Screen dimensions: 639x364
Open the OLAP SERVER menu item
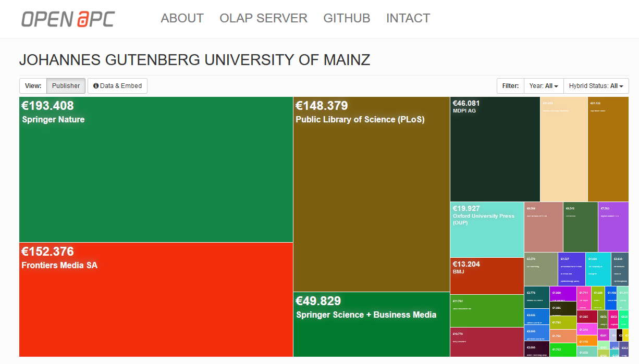263,18
